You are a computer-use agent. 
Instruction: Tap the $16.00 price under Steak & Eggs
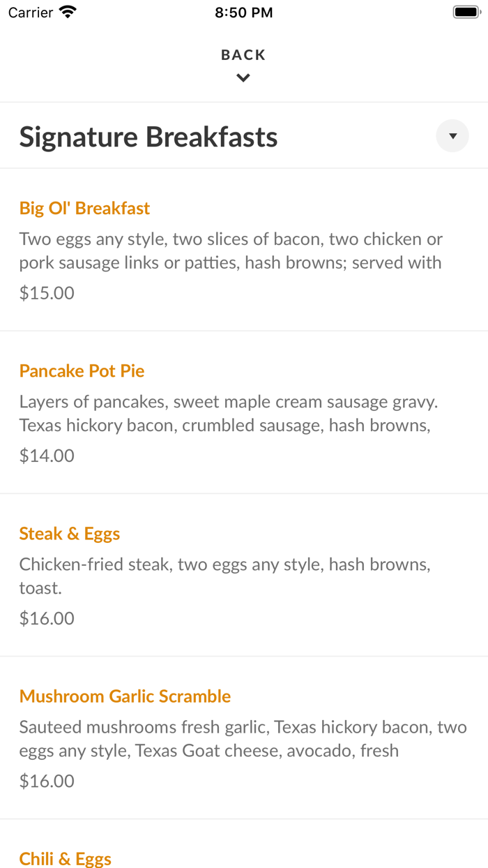click(46, 618)
